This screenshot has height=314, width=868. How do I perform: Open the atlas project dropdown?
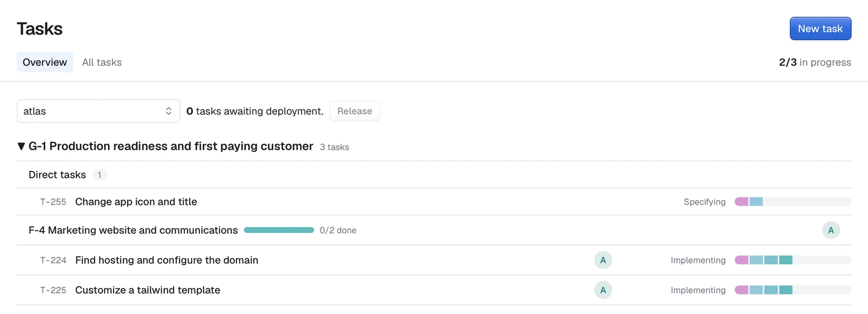pos(98,111)
